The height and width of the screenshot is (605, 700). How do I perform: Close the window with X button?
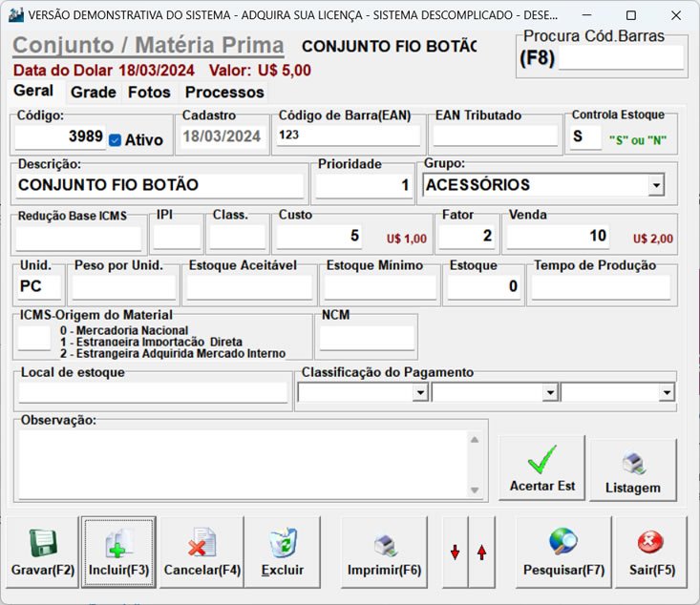click(x=676, y=15)
